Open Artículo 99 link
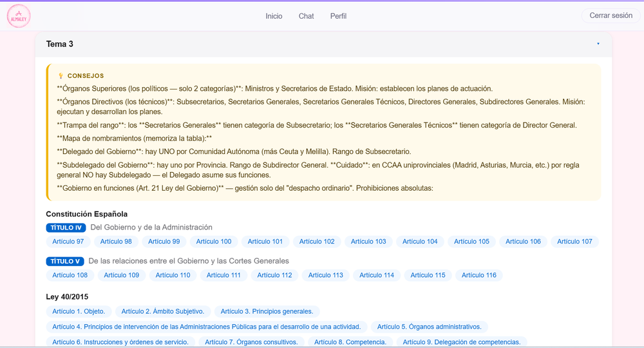 [164, 242]
